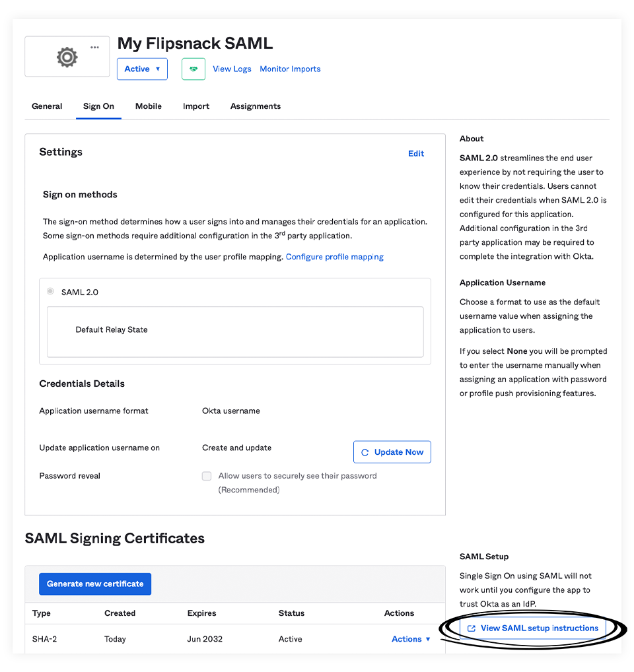Click the Active status cell in certificates
Viewport: 634px width, 672px height.
290,639
